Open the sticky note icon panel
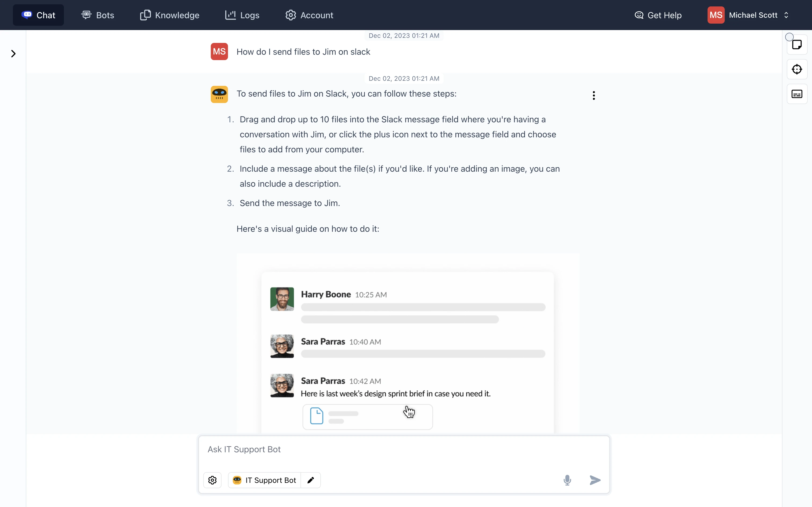The width and height of the screenshot is (812, 507). click(797, 45)
